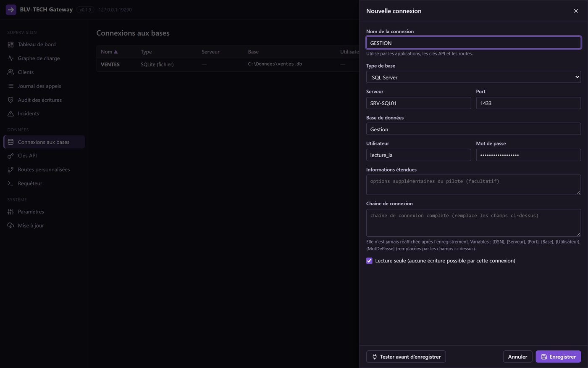Click the Port field showing 1433
Viewport: 588px width, 368px height.
tap(528, 103)
